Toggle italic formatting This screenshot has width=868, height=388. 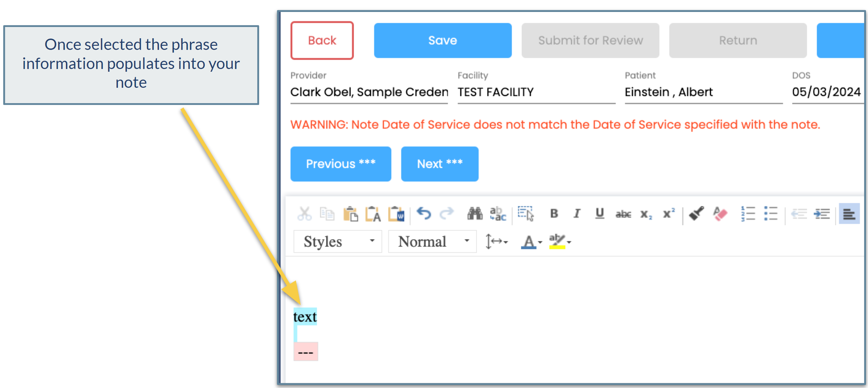(x=577, y=214)
